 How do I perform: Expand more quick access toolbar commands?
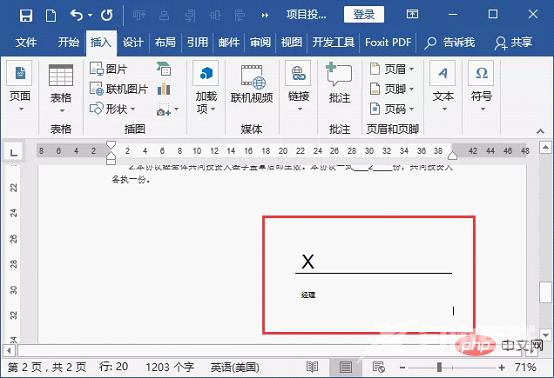click(x=265, y=15)
